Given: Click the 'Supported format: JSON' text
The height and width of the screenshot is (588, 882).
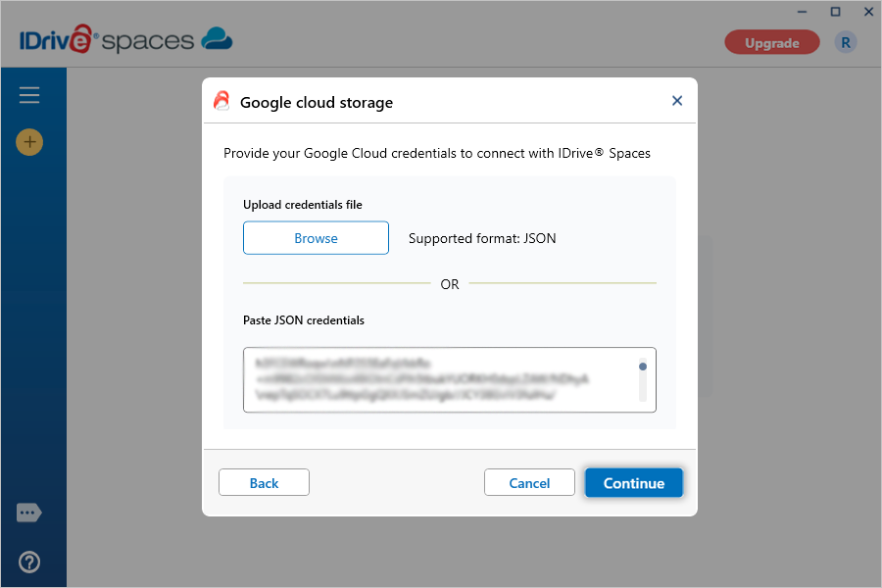Looking at the screenshot, I should (x=482, y=238).
